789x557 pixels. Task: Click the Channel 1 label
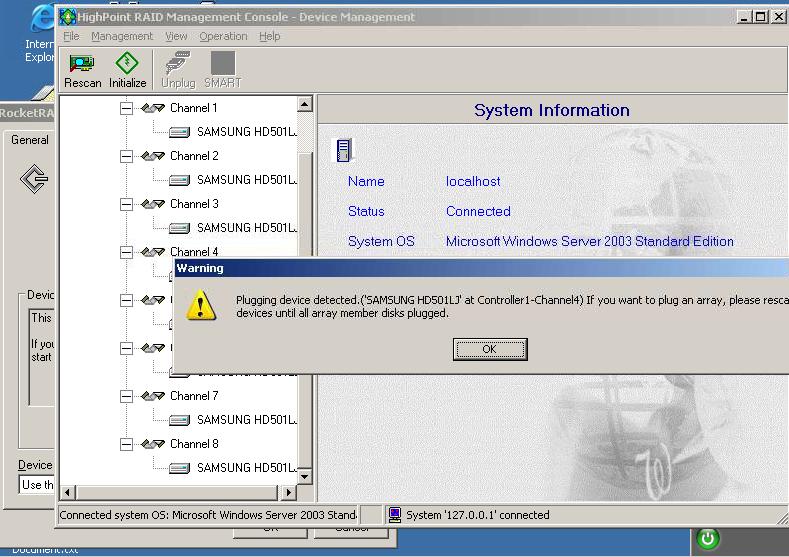point(194,108)
